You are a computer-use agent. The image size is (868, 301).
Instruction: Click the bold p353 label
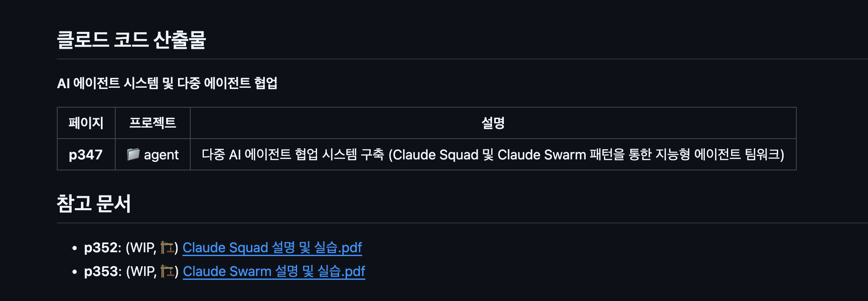click(101, 271)
